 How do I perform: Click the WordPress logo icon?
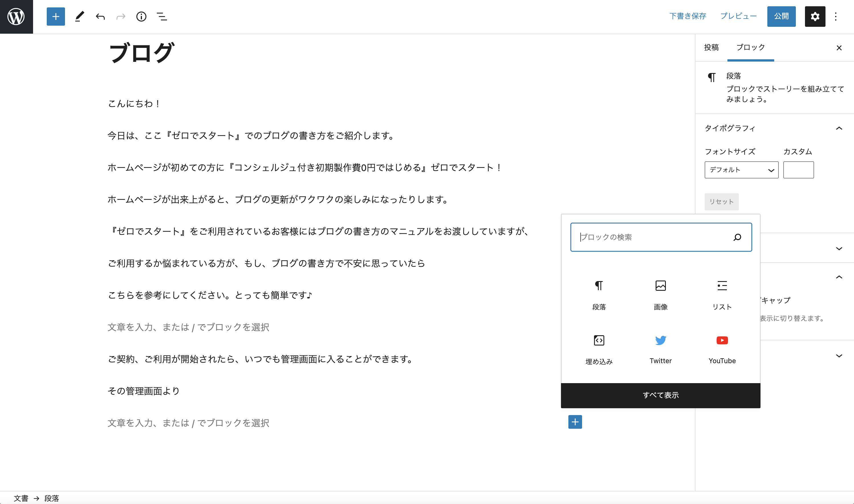coord(16,16)
